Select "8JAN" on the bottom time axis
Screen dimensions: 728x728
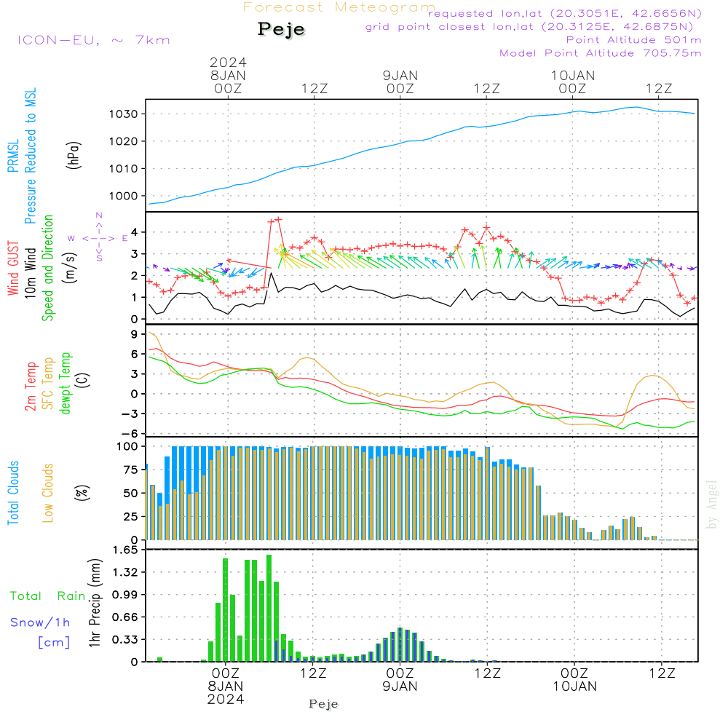coord(226,687)
